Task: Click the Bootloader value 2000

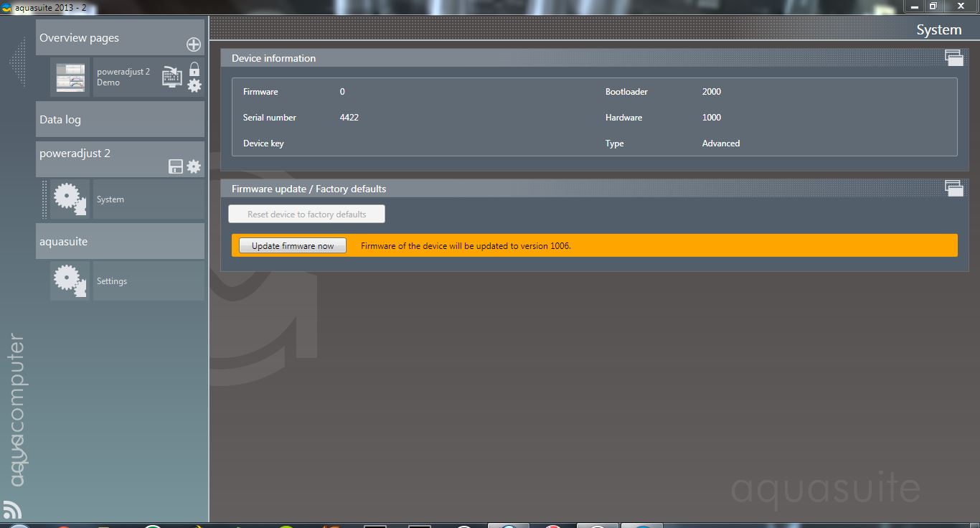Action: (x=712, y=92)
